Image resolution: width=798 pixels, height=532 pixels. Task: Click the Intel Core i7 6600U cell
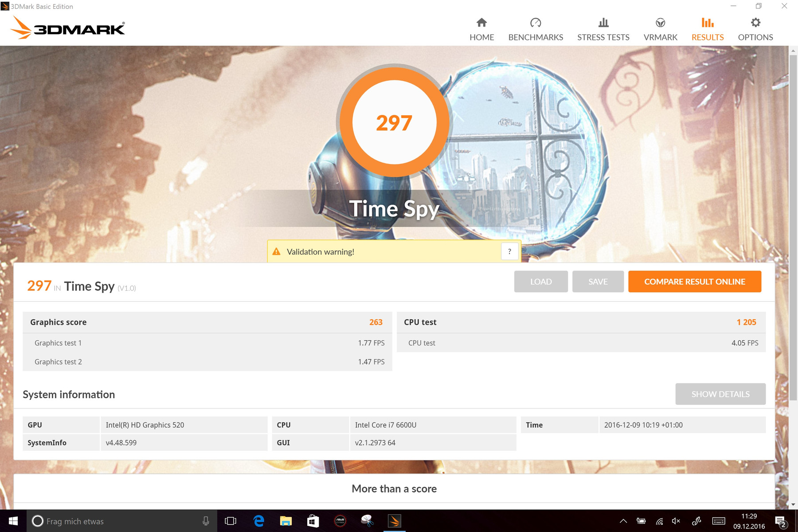click(x=433, y=425)
